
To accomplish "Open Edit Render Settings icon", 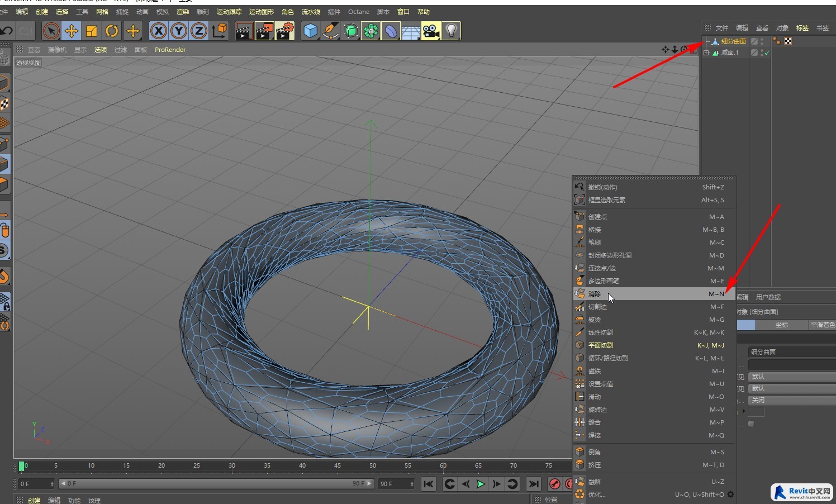I will point(285,31).
